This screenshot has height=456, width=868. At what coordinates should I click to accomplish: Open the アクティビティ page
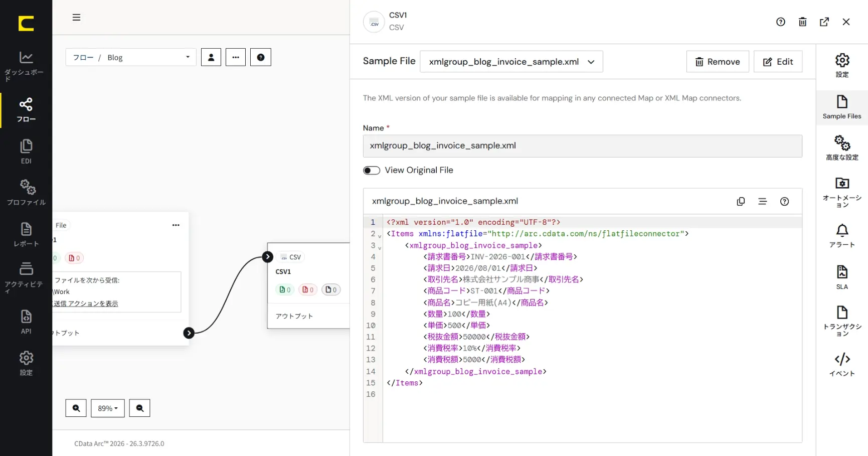pyautogui.click(x=26, y=277)
